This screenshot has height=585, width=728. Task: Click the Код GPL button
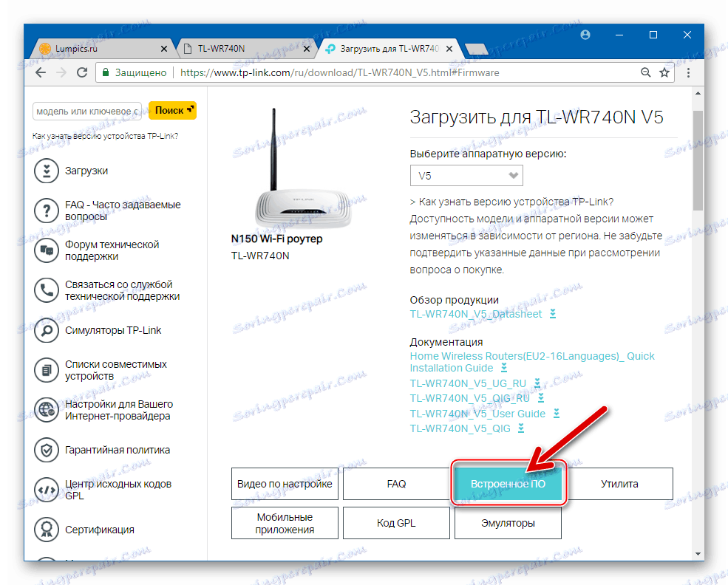click(x=396, y=523)
